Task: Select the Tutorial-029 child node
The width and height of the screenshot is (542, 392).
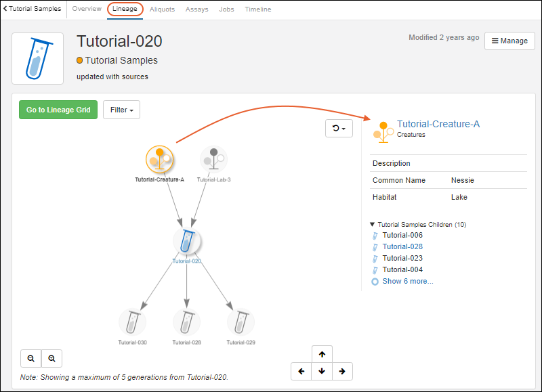Action: 241,322
